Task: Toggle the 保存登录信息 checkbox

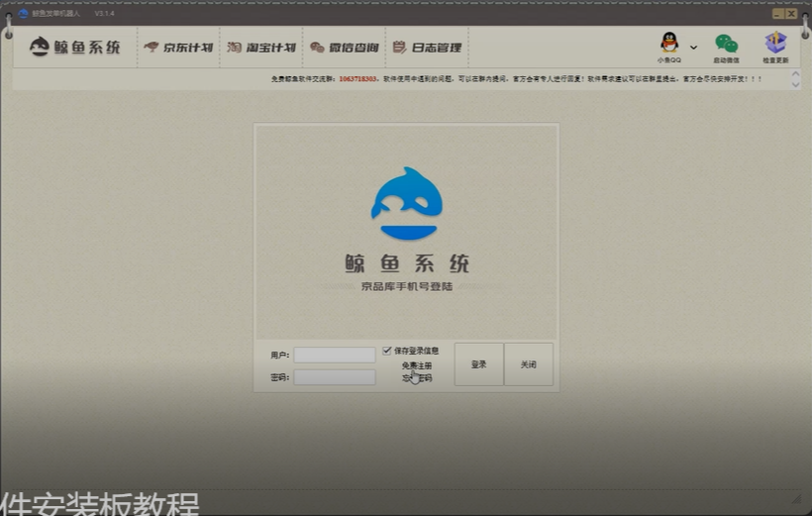Action: (387, 351)
